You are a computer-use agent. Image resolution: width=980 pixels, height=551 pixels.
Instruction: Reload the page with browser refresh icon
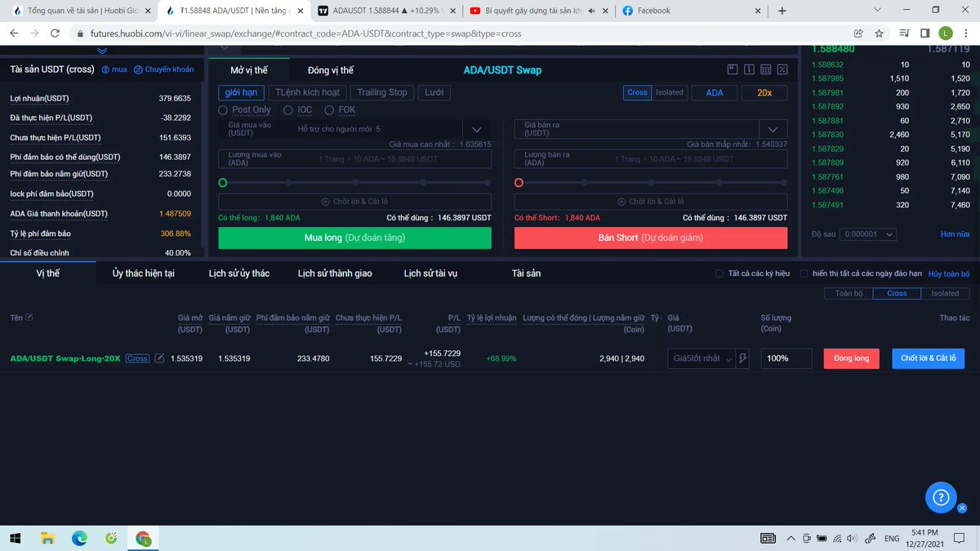55,33
